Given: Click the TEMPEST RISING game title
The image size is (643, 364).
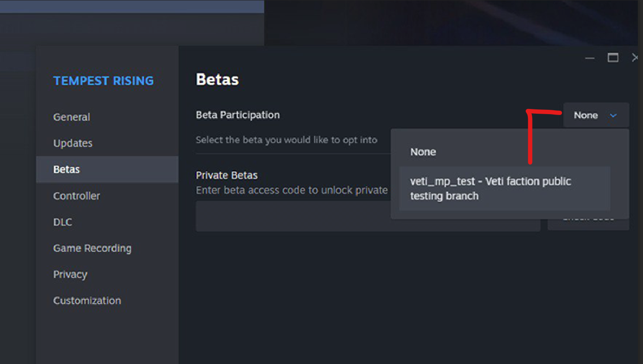Looking at the screenshot, I should [103, 81].
